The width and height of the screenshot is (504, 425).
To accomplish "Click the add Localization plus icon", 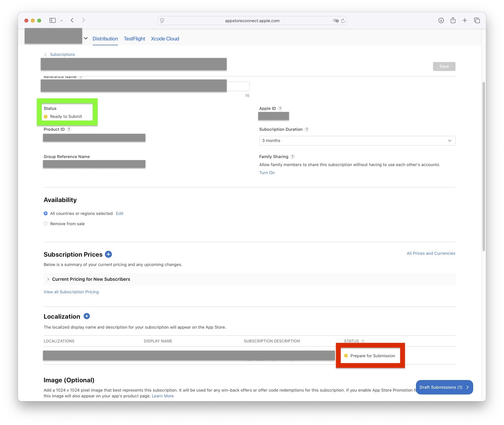I will click(87, 316).
